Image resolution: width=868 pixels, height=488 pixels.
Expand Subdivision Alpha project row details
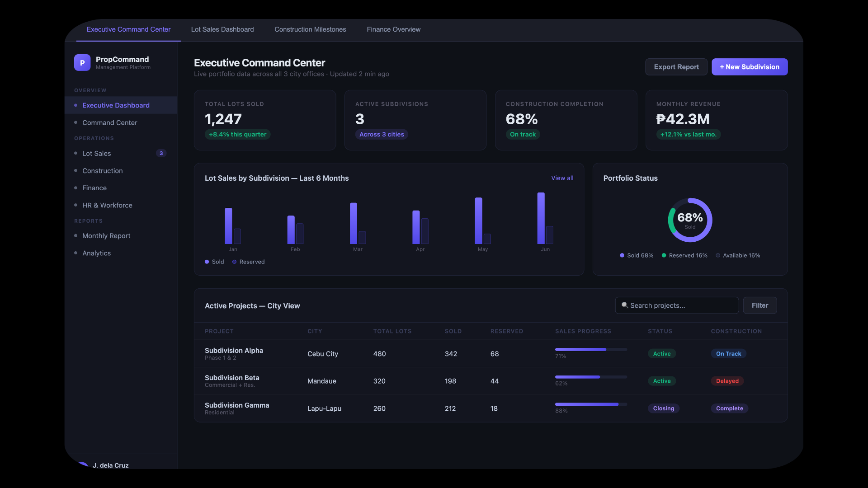tap(234, 354)
